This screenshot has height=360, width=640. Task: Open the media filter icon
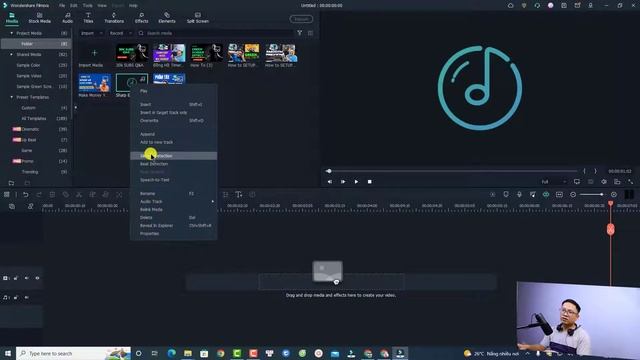(x=300, y=33)
